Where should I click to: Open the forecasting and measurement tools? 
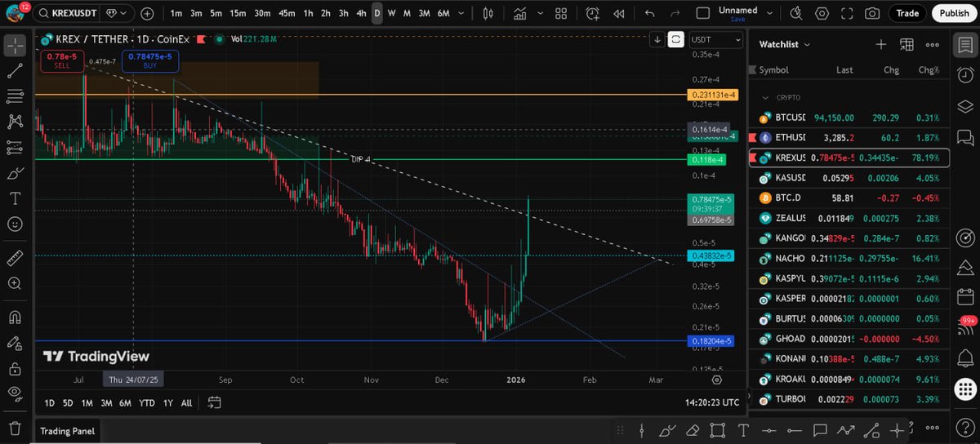click(15, 148)
